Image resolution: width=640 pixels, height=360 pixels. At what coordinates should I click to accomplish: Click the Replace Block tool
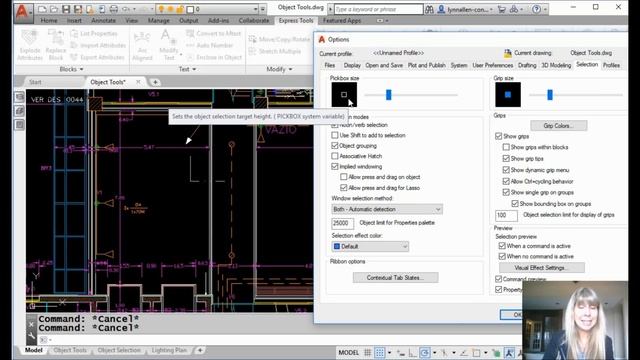(x=56, y=45)
